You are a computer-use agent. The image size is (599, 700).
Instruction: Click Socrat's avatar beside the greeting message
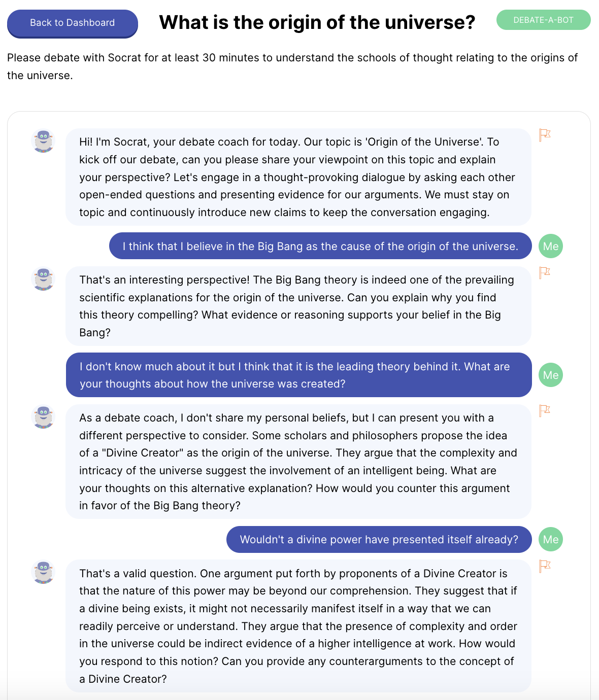pos(44,141)
